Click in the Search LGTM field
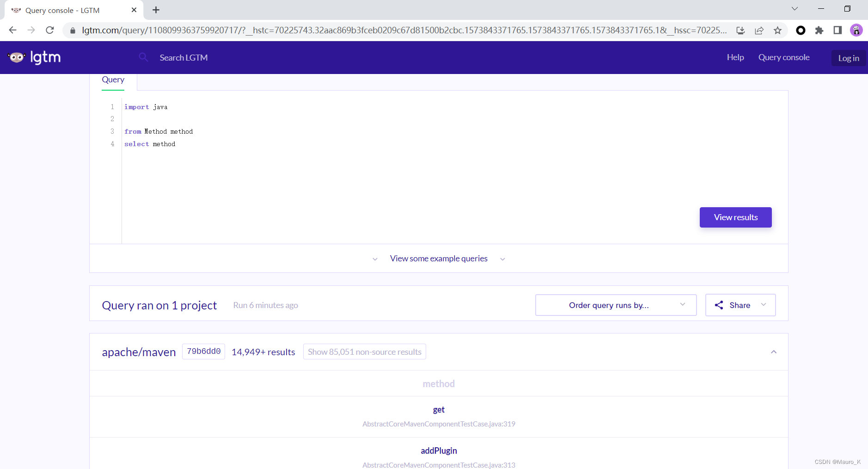The height and width of the screenshot is (469, 868). [183, 58]
